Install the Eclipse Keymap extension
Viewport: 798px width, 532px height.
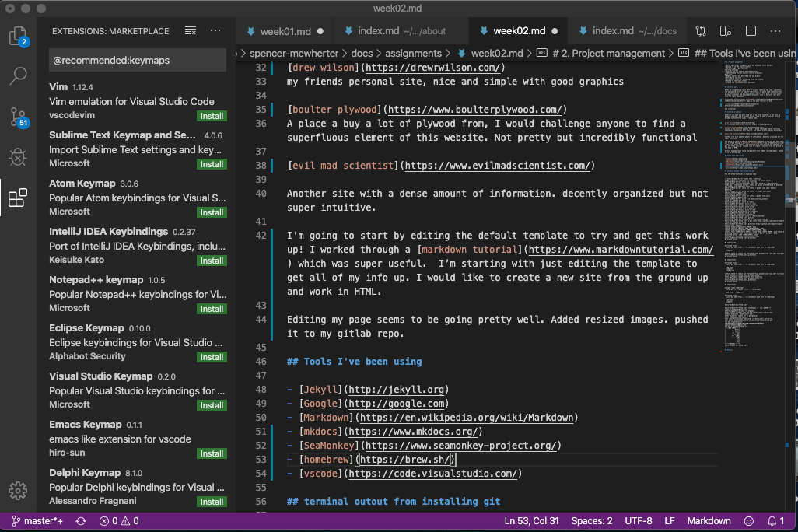click(x=212, y=357)
